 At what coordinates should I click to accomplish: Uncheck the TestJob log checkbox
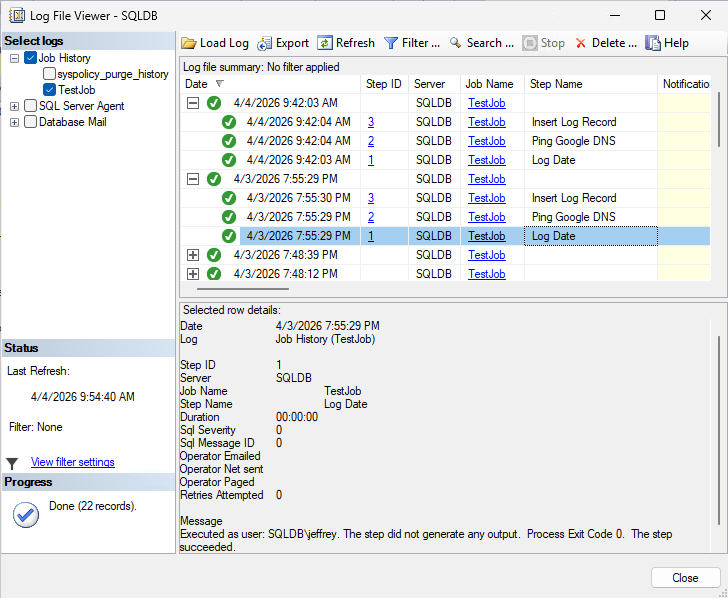click(49, 90)
